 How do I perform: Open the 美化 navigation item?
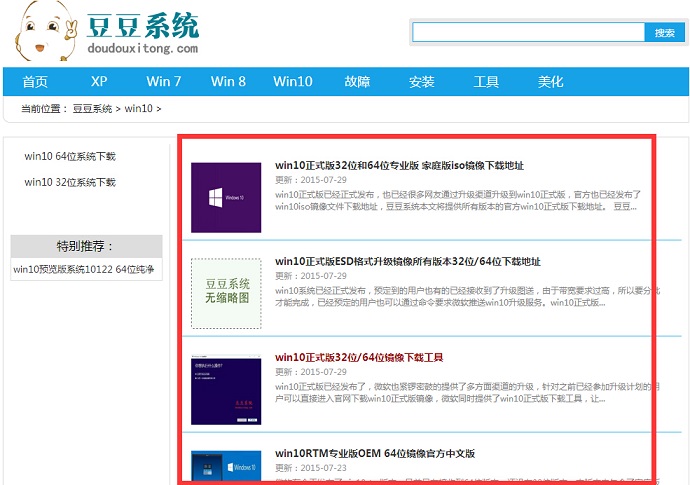point(550,81)
